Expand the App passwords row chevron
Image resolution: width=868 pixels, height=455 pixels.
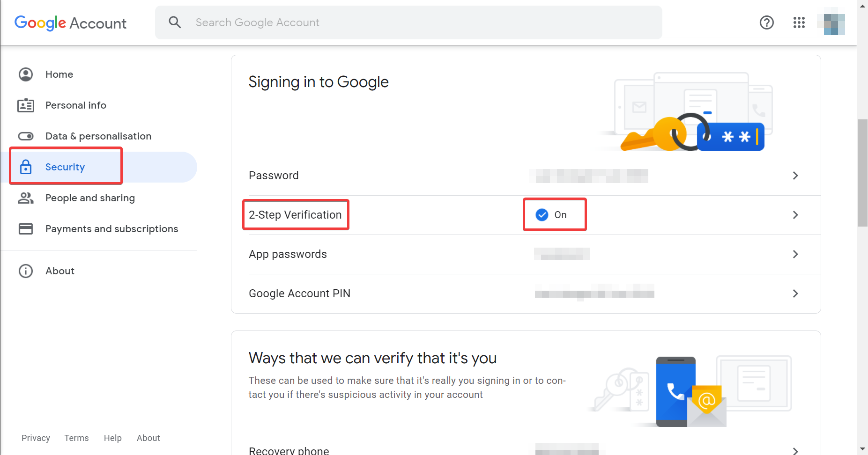[x=795, y=254]
